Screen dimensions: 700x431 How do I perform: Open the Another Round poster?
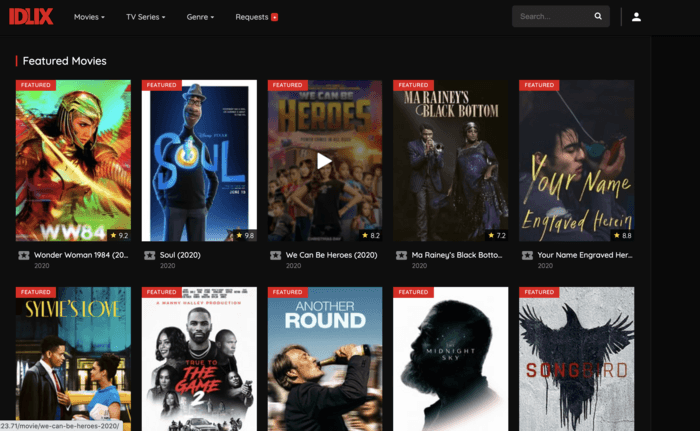(325, 359)
